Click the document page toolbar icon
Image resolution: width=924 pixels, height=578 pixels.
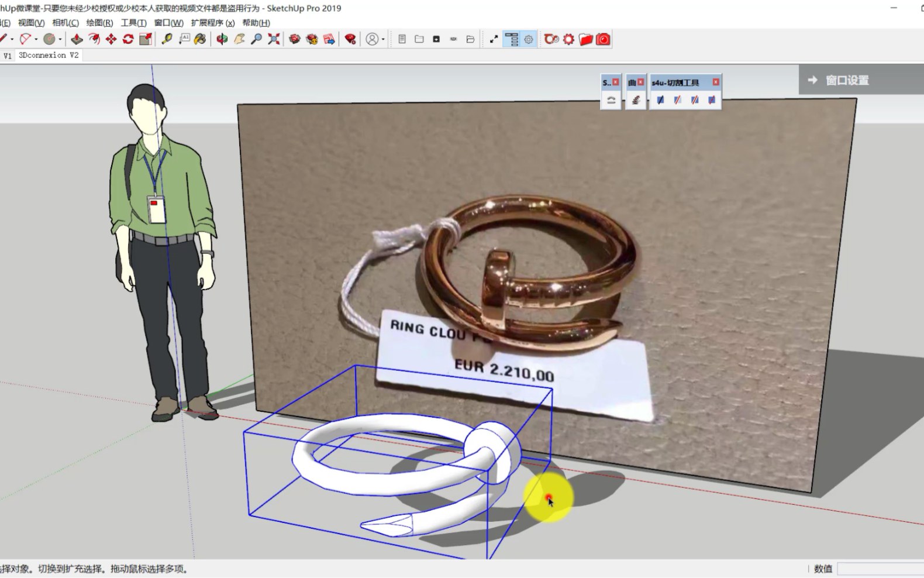402,39
